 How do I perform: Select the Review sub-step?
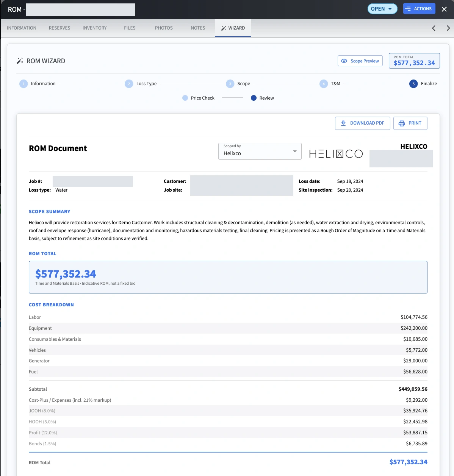[x=262, y=98]
